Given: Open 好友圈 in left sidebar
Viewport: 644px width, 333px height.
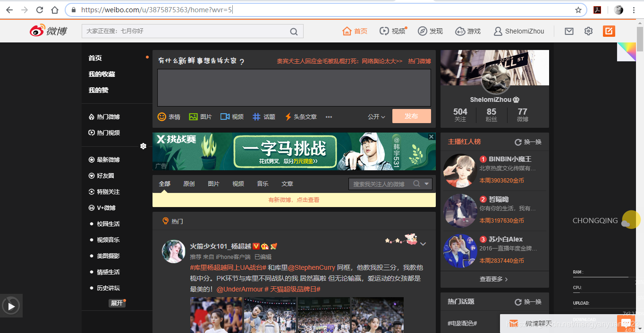Looking at the screenshot, I should pyautogui.click(x=101, y=176).
